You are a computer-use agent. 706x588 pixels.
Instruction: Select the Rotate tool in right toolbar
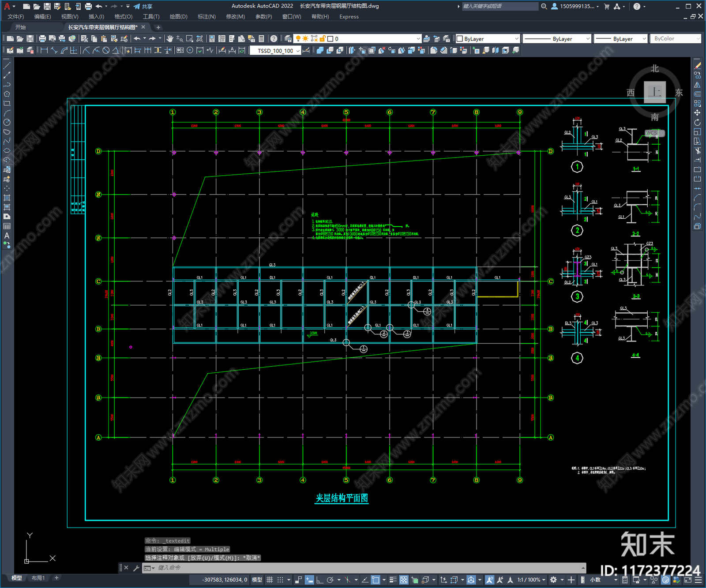[697, 122]
